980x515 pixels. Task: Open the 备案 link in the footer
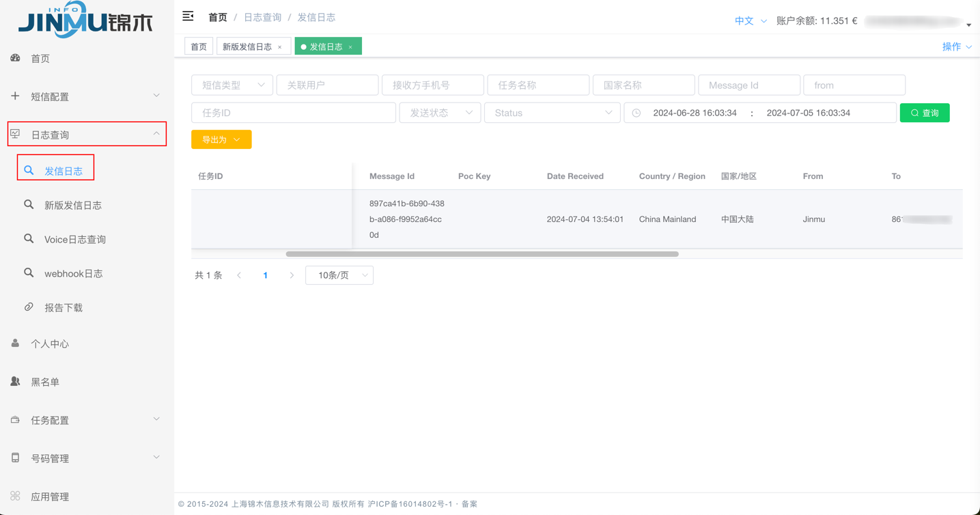click(x=470, y=504)
